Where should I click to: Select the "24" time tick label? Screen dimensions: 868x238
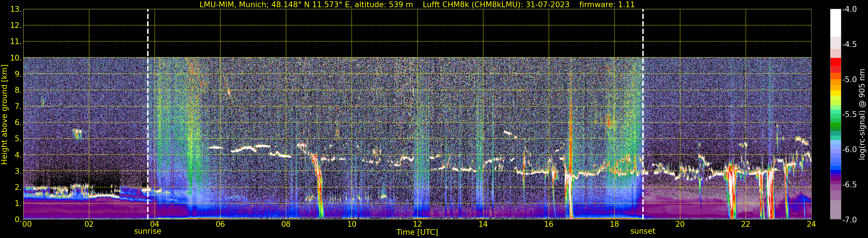(x=811, y=224)
